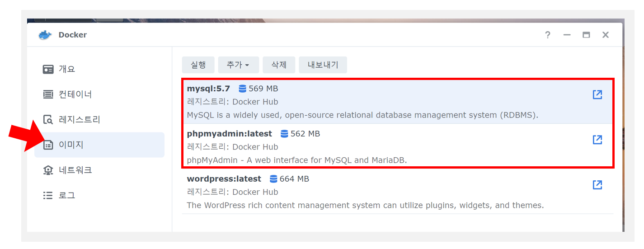Click the phpMyAdmin web interface description
This screenshot has height=249, width=644.
[x=297, y=160]
